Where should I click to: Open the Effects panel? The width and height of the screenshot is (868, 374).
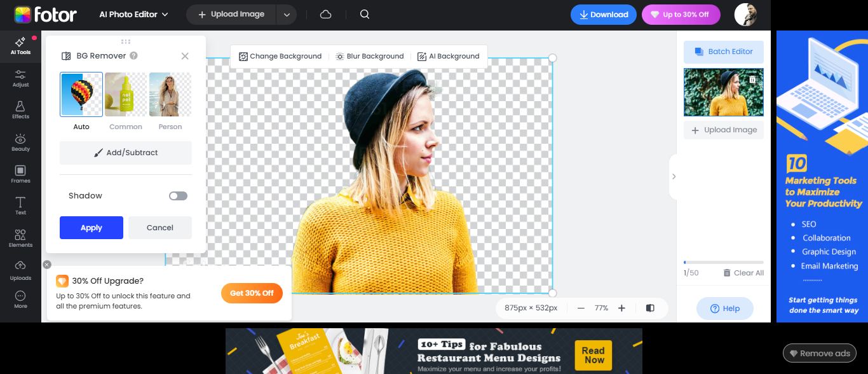(x=20, y=110)
